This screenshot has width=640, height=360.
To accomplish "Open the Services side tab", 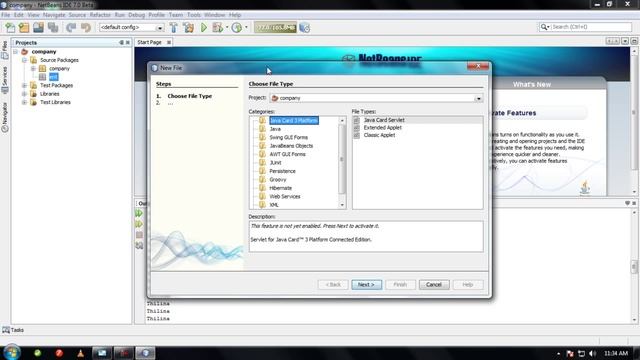I will pyautogui.click(x=4, y=80).
